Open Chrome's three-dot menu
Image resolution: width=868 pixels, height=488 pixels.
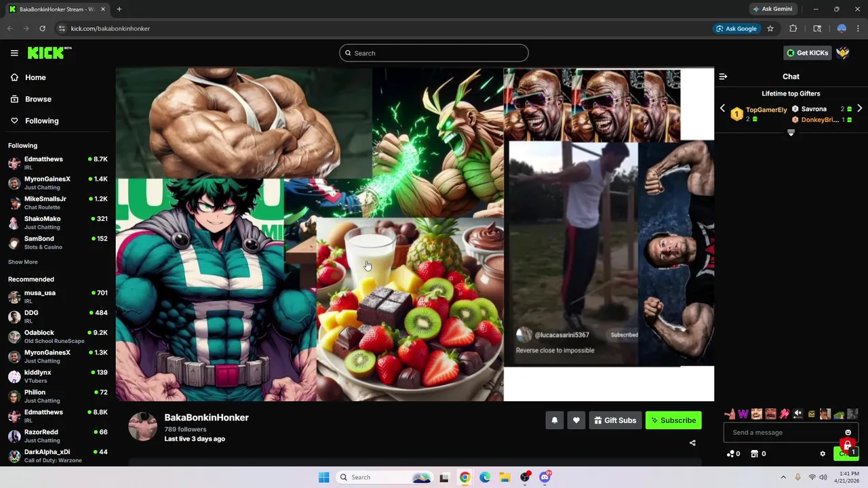858,28
